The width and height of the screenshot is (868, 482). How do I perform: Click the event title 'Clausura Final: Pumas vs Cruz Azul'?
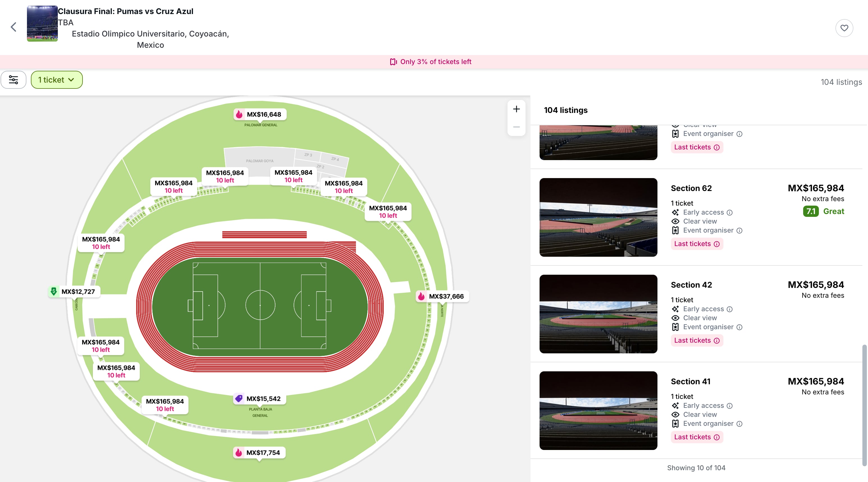tap(126, 12)
